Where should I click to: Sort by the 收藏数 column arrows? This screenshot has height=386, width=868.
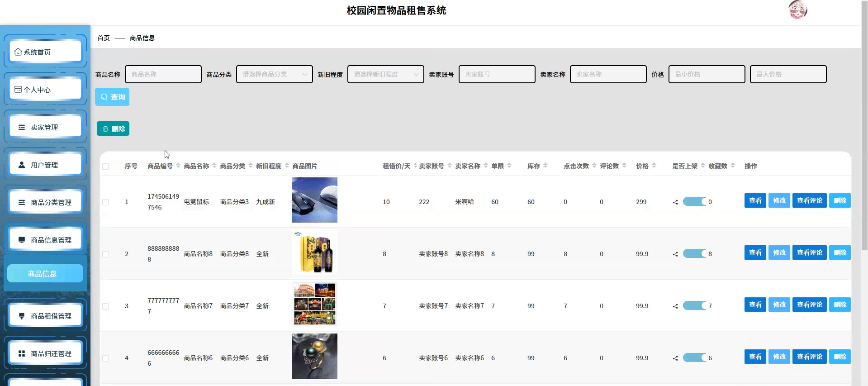pos(733,166)
